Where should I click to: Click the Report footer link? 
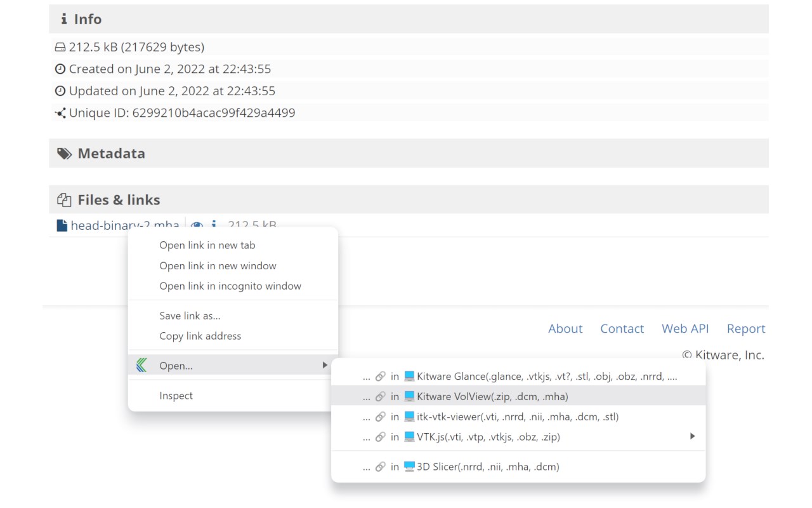tap(746, 329)
